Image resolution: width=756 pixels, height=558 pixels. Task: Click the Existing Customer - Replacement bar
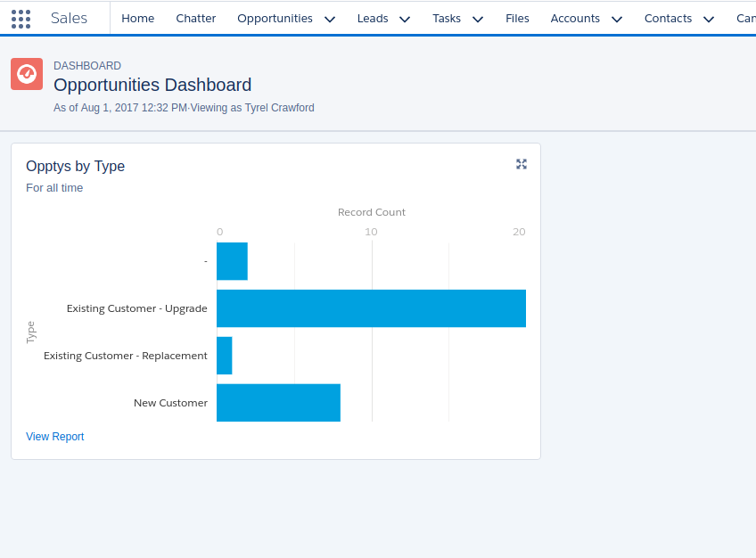[x=225, y=356]
